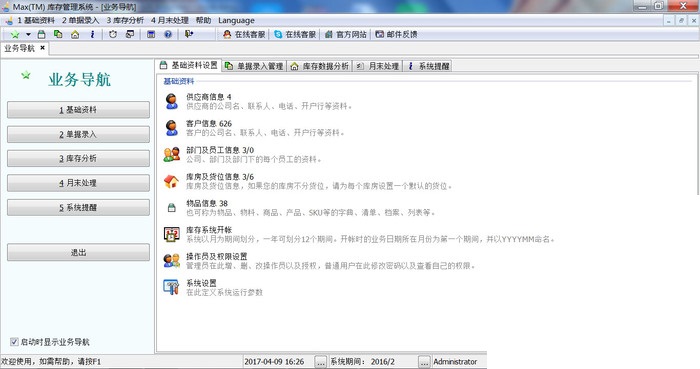
Task: Open 在线客服 with the QQ penguin icon
Action: 244,34
